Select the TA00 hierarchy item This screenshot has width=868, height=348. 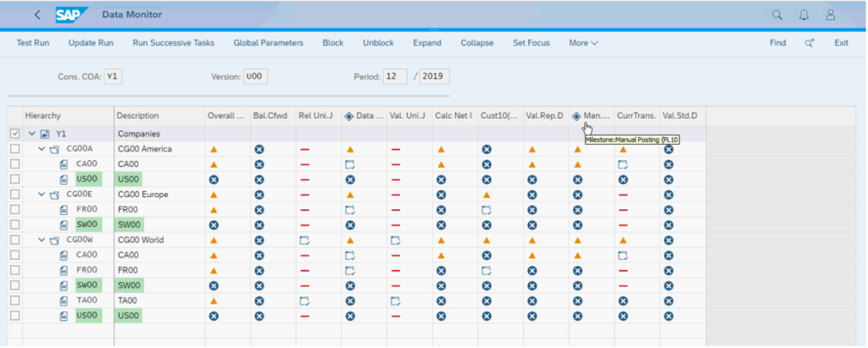pos(86,301)
